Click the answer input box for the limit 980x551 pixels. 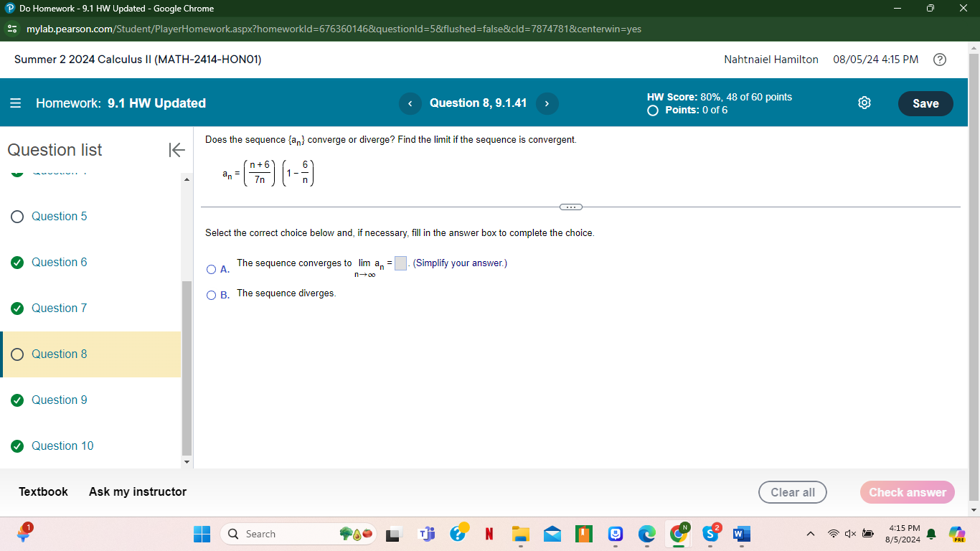pyautogui.click(x=400, y=264)
